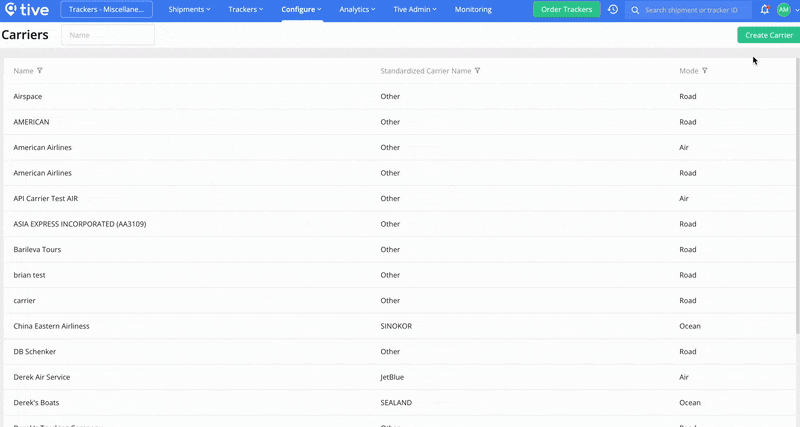
Task: Click SINOKOR standardized name cell
Action: 396,326
